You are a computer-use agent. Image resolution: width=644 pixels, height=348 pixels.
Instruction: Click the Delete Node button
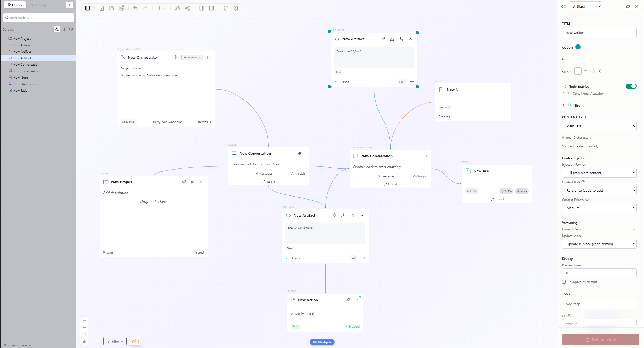pyautogui.click(x=600, y=340)
